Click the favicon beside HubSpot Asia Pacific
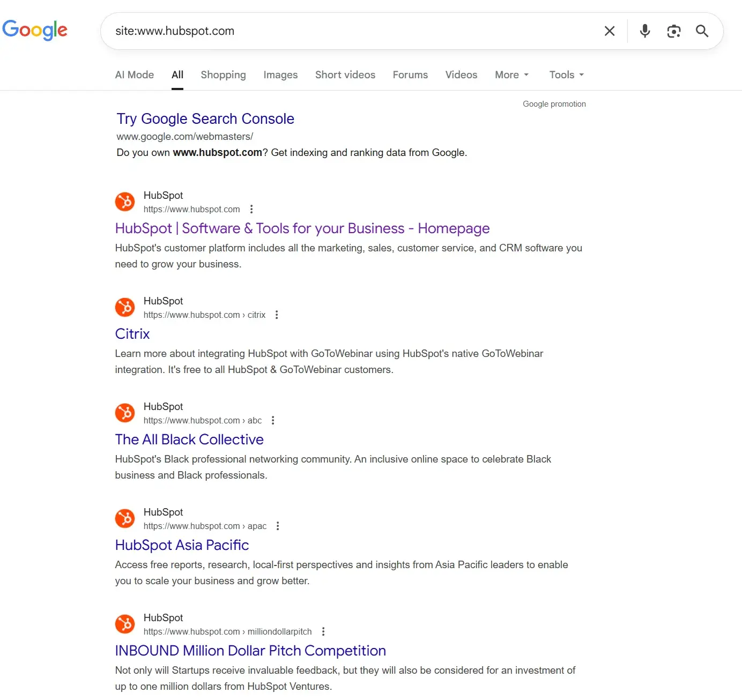 (x=124, y=518)
